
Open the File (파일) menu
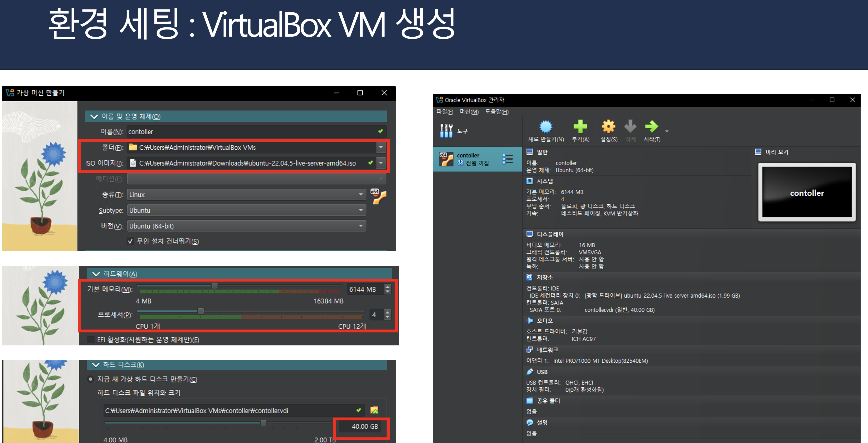click(445, 111)
